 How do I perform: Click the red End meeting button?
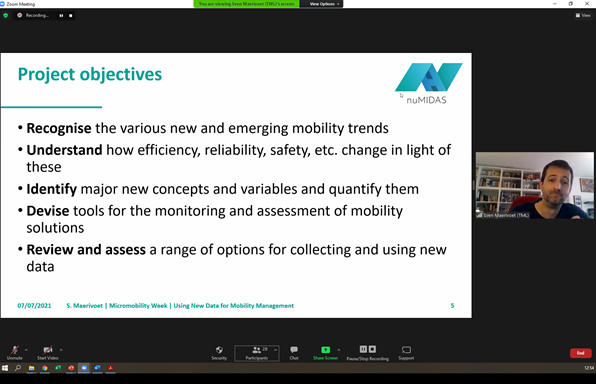point(580,353)
